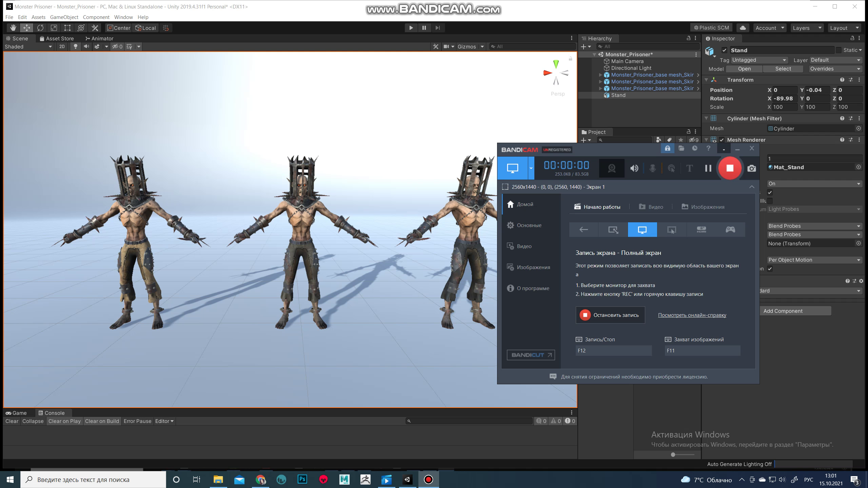Open the Account dropdown

770,28
